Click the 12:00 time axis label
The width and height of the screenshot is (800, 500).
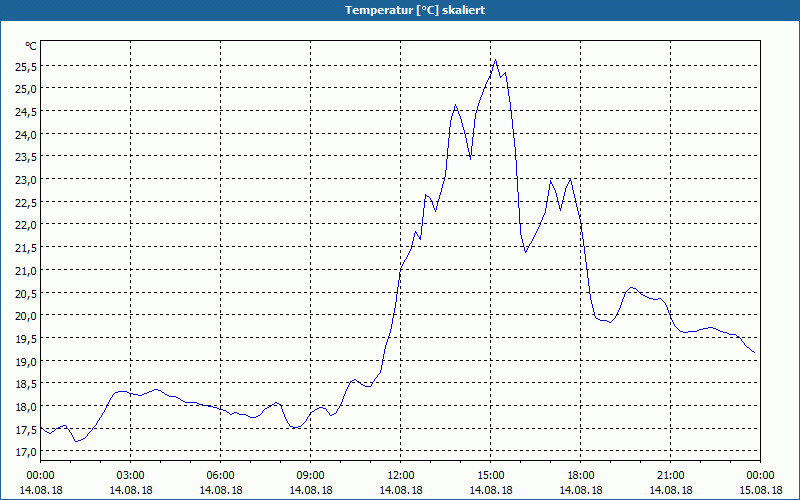click(x=401, y=476)
